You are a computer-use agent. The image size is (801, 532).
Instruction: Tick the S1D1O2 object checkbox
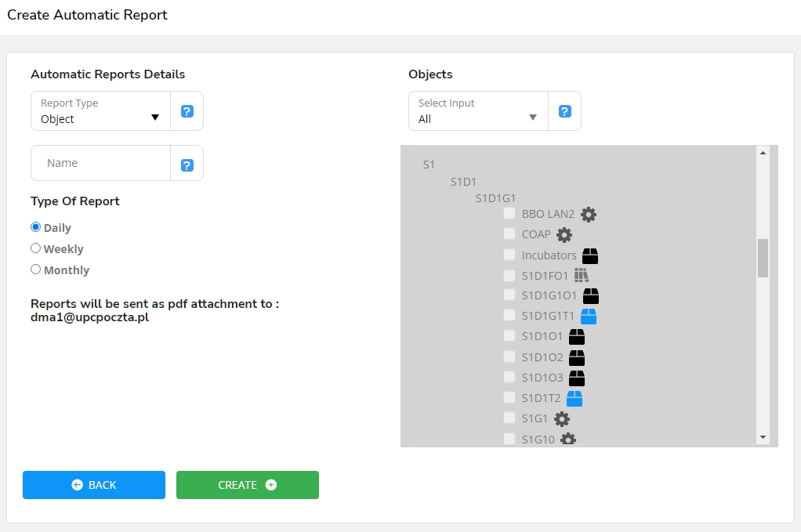click(x=509, y=357)
